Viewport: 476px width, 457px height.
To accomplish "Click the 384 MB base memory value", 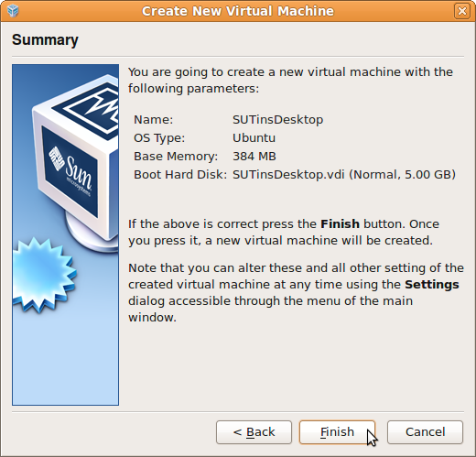I will [254, 157].
